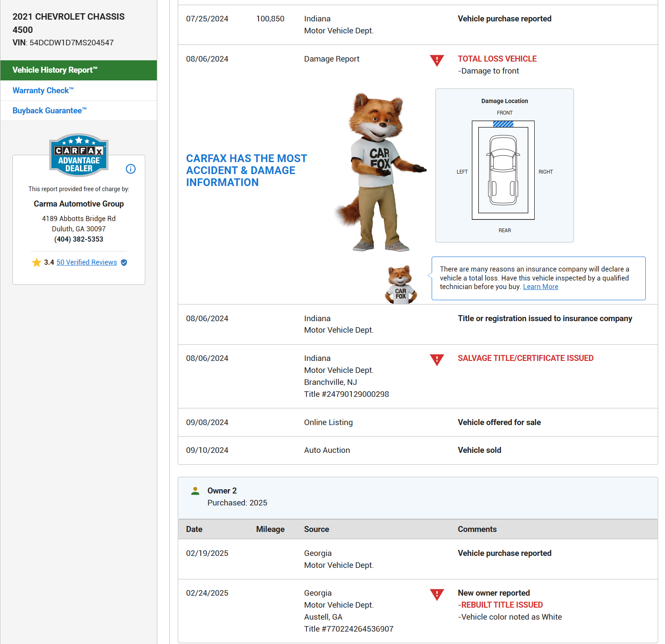Click Learn More about total loss
The width and height of the screenshot is (665, 644).
click(540, 287)
